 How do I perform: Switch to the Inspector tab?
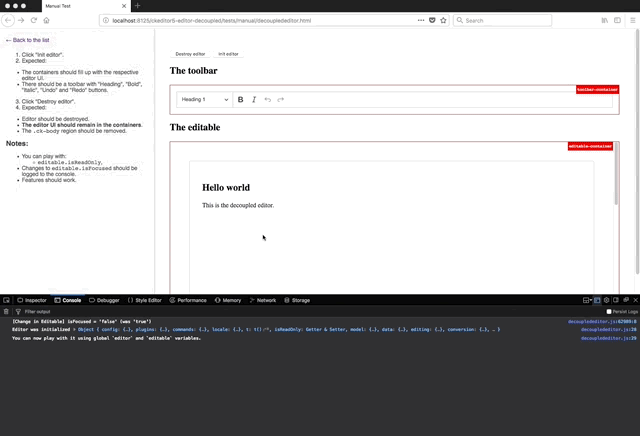[32, 300]
